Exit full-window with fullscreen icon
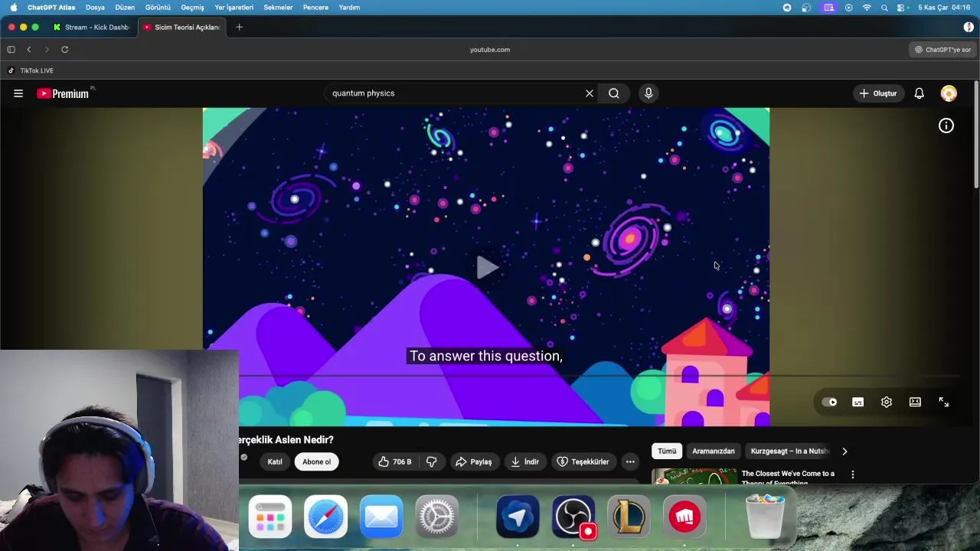The width and height of the screenshot is (980, 551). [944, 402]
